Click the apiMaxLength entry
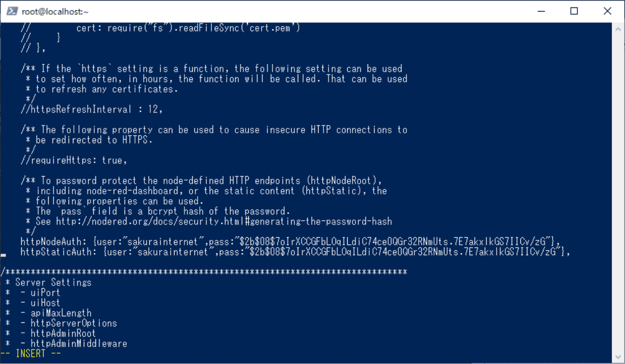 click(x=61, y=313)
